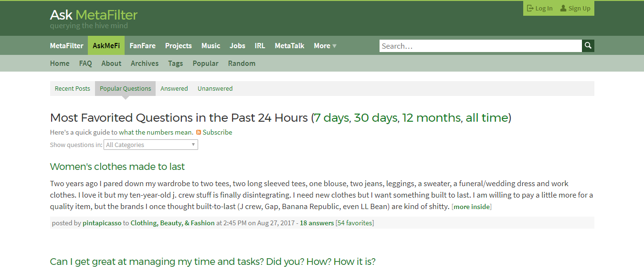
Task: Click 'more inside' to read full question
Action: (471, 207)
